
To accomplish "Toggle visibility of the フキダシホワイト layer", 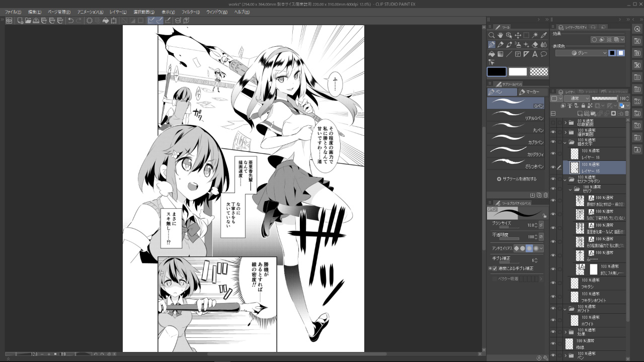I will [x=553, y=297].
